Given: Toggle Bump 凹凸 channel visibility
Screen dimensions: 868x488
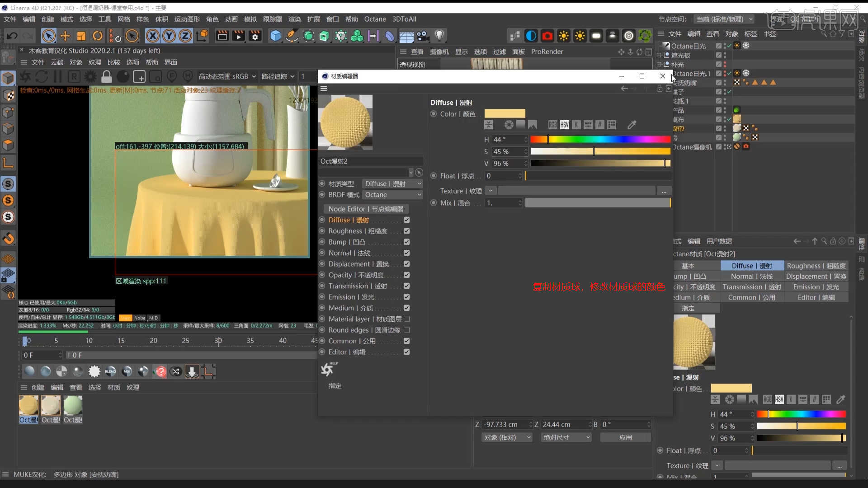Looking at the screenshot, I should [x=406, y=241].
